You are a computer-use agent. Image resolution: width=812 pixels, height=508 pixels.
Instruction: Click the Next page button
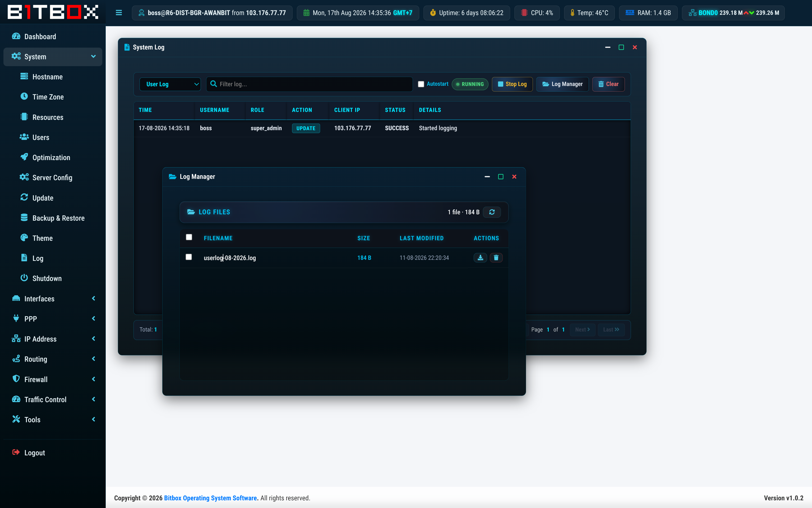tap(582, 330)
